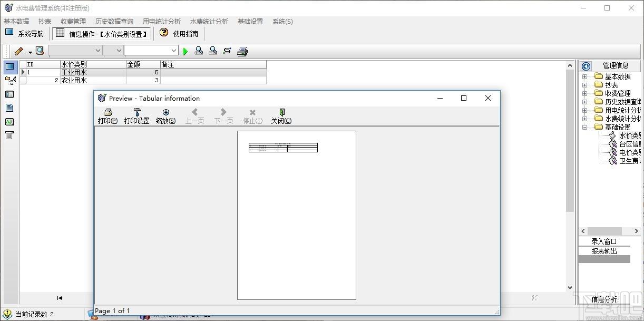The image size is (644, 321).
Task: Click the find-with-plus magnifier toolbar icon
Action: point(199,51)
